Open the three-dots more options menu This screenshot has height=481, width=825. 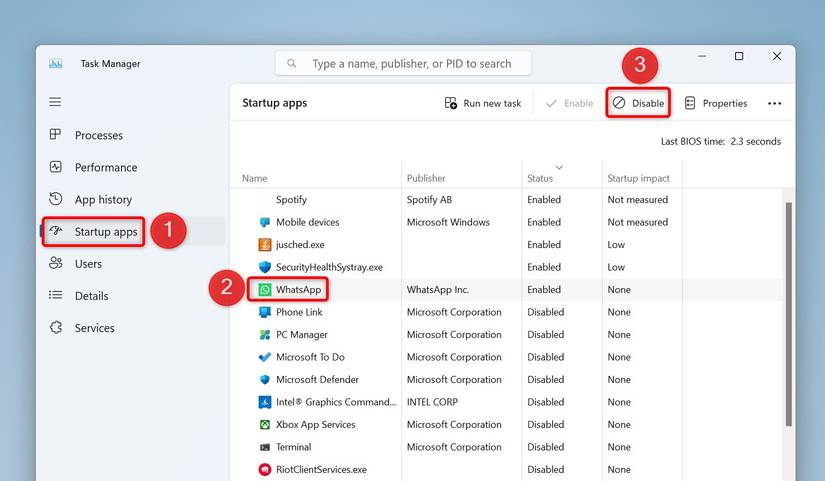[774, 103]
